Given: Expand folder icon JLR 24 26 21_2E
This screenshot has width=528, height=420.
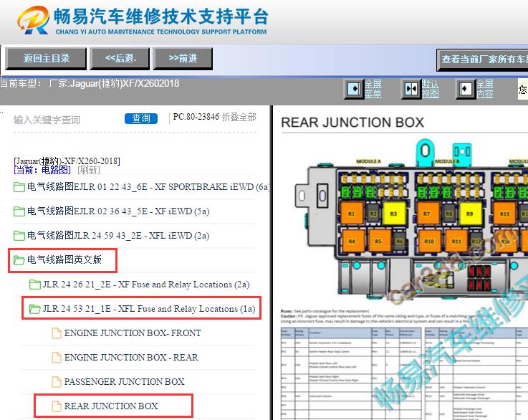Looking at the screenshot, I should tap(34, 285).
